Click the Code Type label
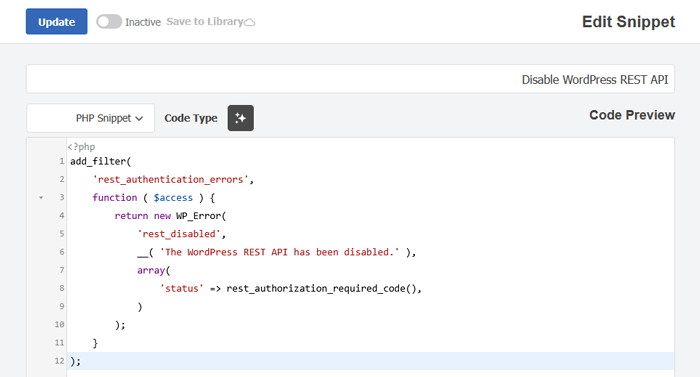700x377 pixels. [x=191, y=118]
